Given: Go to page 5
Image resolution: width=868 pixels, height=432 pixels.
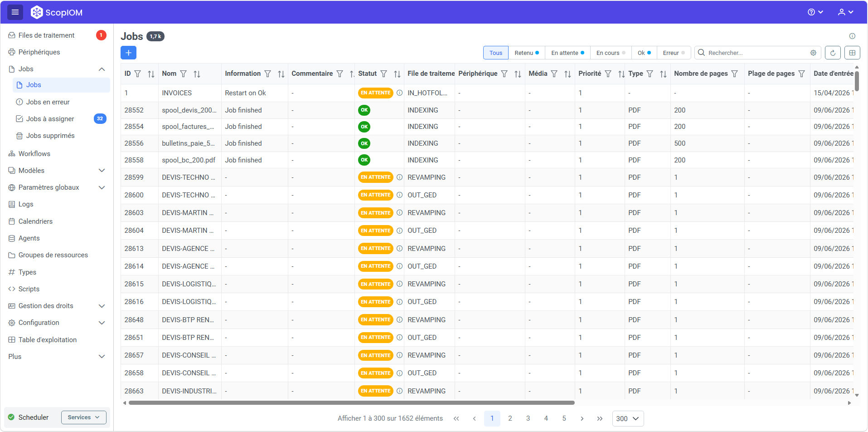Looking at the screenshot, I should (x=564, y=418).
